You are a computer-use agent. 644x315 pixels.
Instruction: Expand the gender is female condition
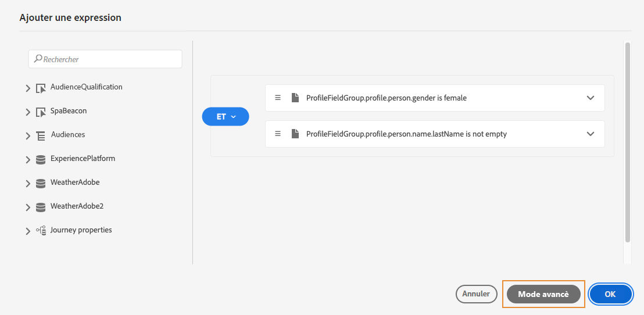(591, 98)
